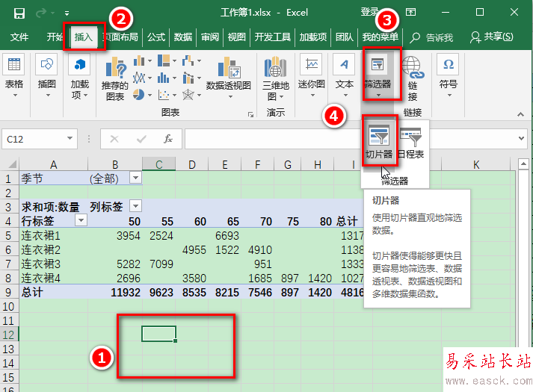This screenshot has width=533, height=392.
Task: Open Customize Quick Access Toolbar dropdown
Action: point(67,13)
